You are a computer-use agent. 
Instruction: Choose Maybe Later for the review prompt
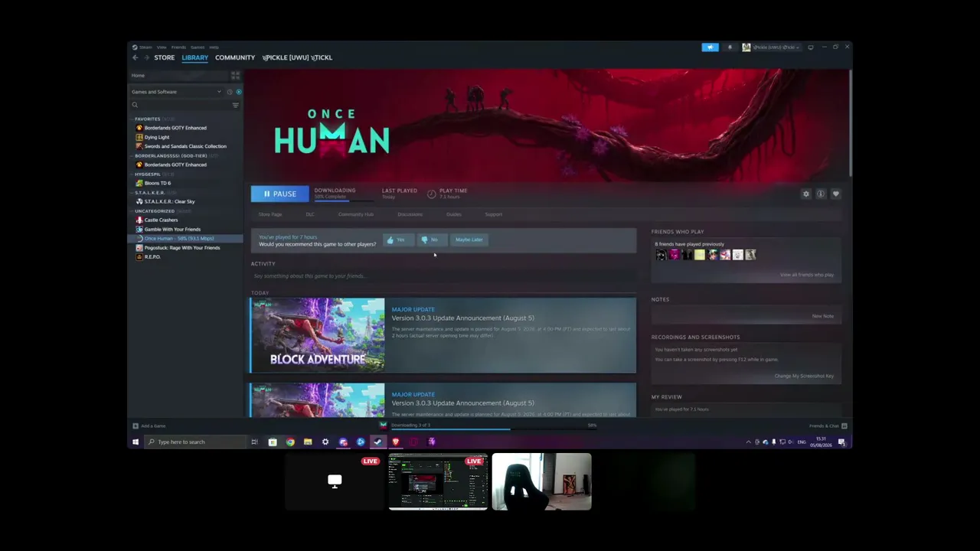point(469,240)
